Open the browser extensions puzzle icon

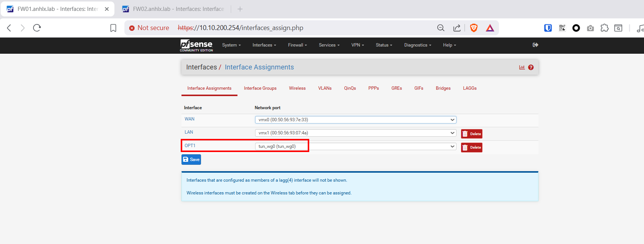pos(604,28)
